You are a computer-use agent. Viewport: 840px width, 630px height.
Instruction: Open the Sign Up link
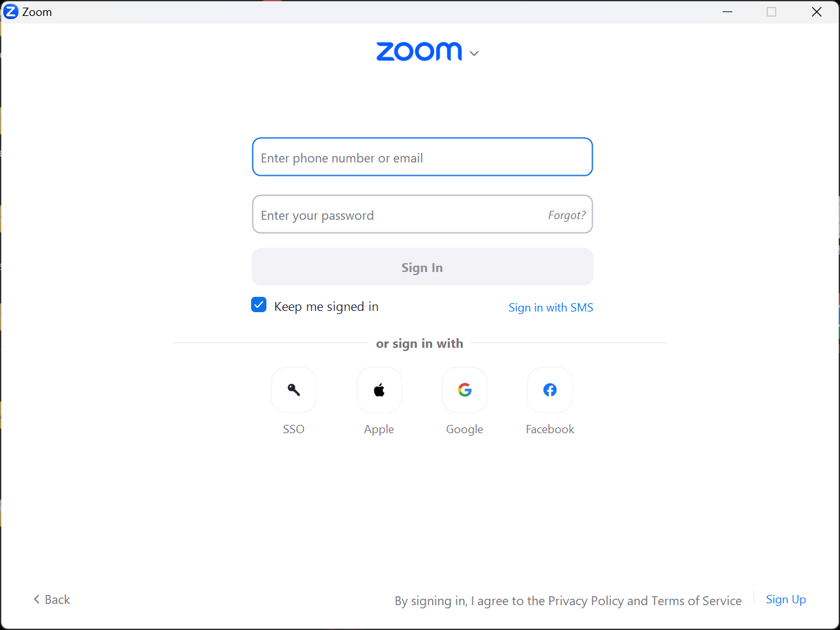click(786, 599)
